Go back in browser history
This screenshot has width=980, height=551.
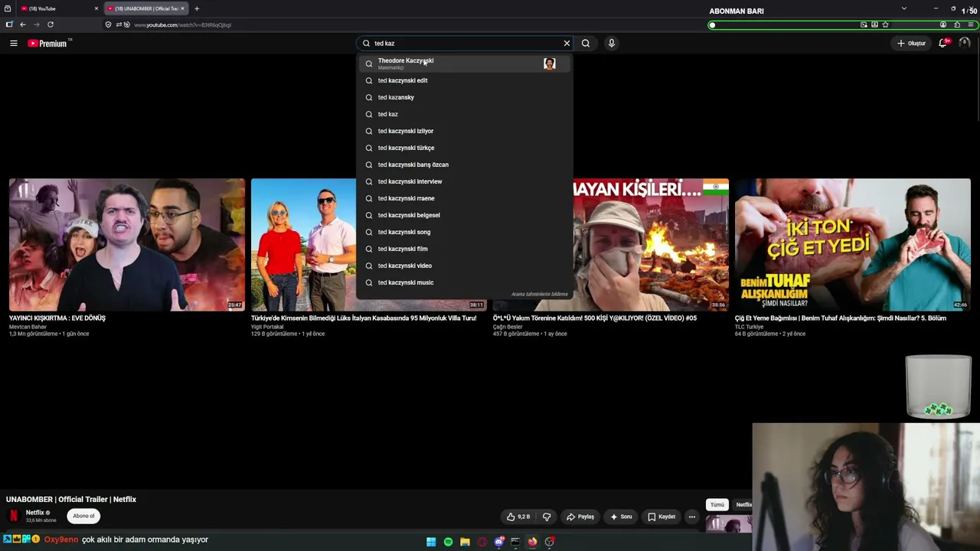pos(23,24)
